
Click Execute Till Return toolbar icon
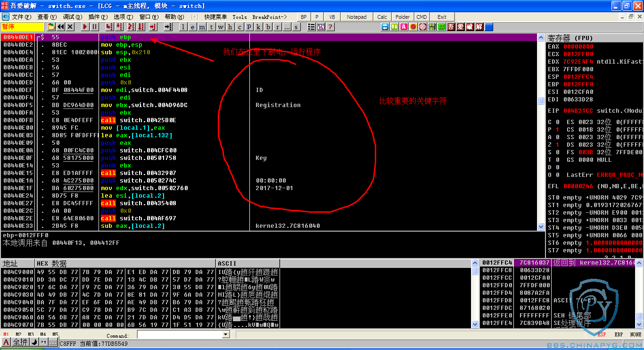point(153,27)
